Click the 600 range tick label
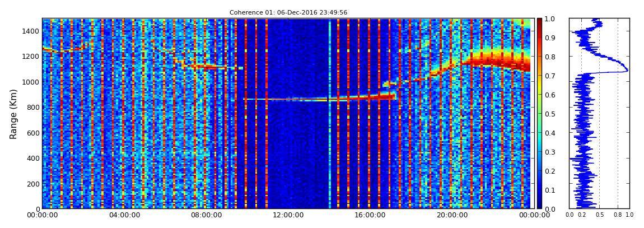The height and width of the screenshot is (228, 644). pyautogui.click(x=32, y=133)
